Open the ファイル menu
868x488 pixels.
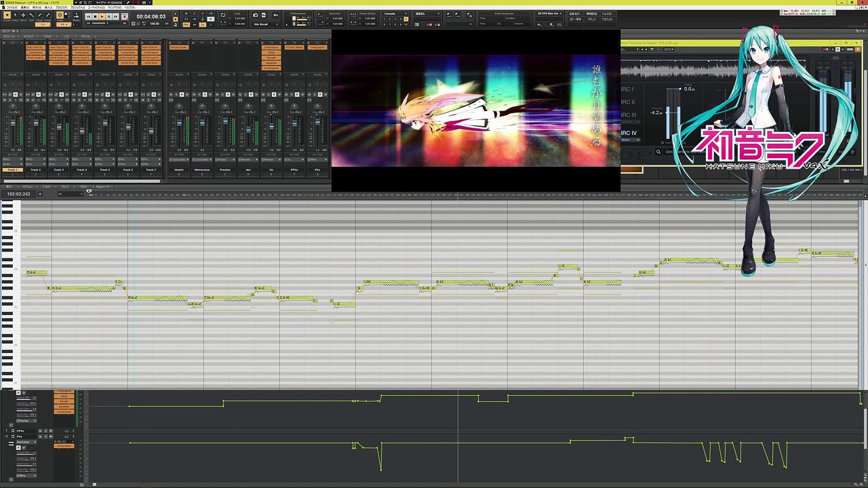tap(12, 7)
